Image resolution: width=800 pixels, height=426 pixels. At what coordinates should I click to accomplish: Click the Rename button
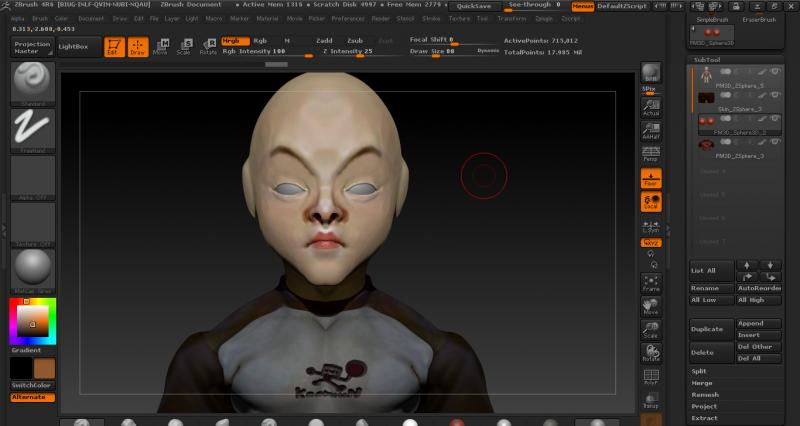(712, 288)
